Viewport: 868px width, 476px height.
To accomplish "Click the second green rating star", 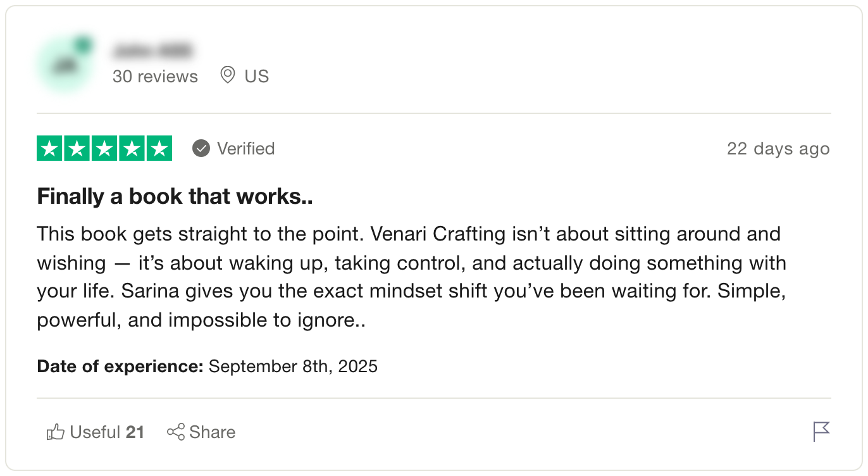I will click(77, 149).
